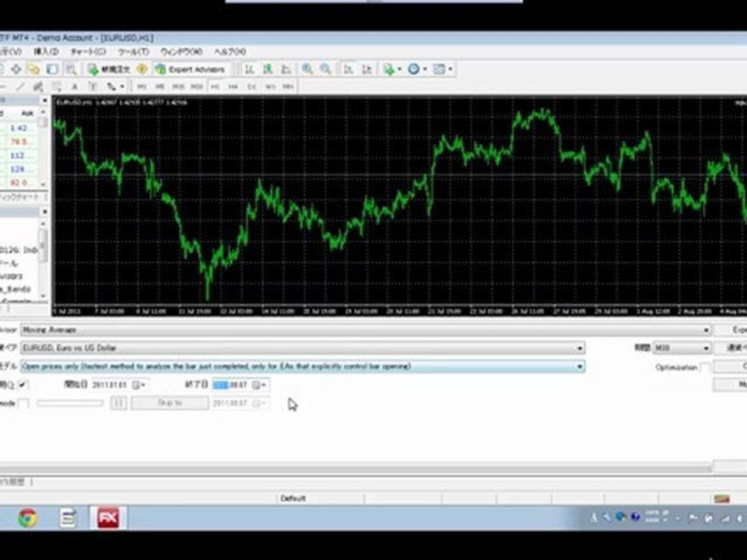Select the M1 timeframe button

[142, 86]
